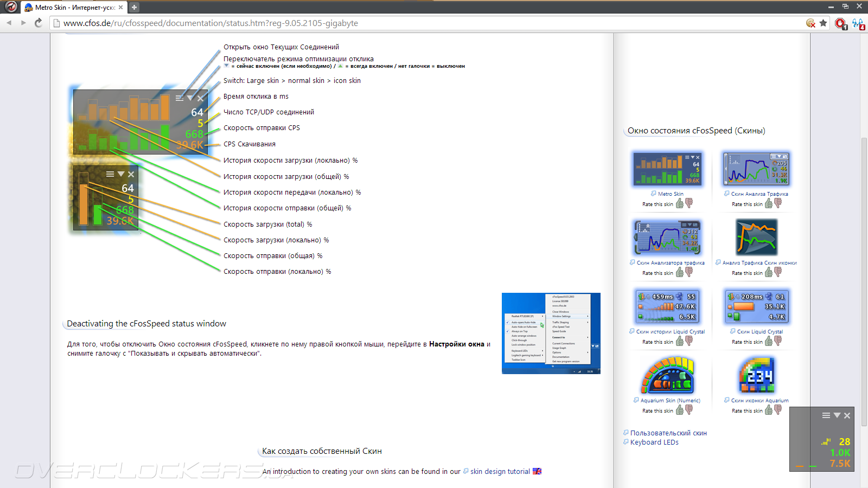868x488 pixels.
Task: Like the Metro Skin with thumbs up
Action: (680, 203)
